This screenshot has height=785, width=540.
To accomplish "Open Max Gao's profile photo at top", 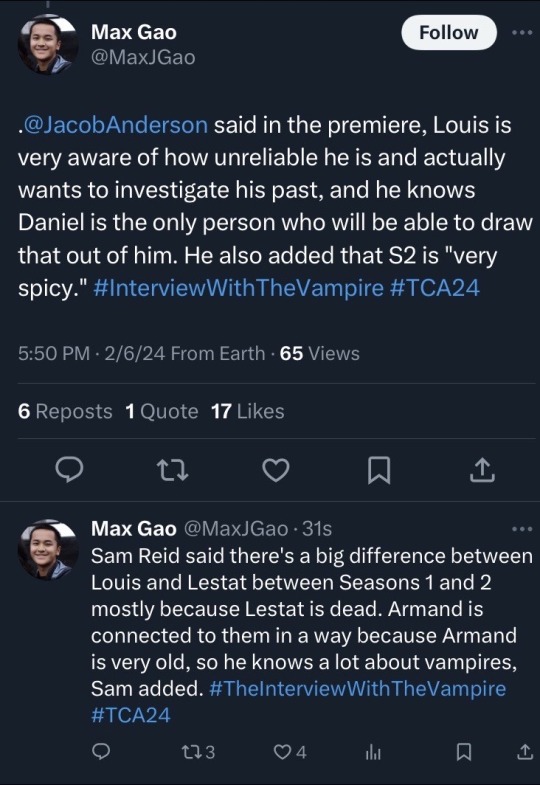I will pos(48,44).
